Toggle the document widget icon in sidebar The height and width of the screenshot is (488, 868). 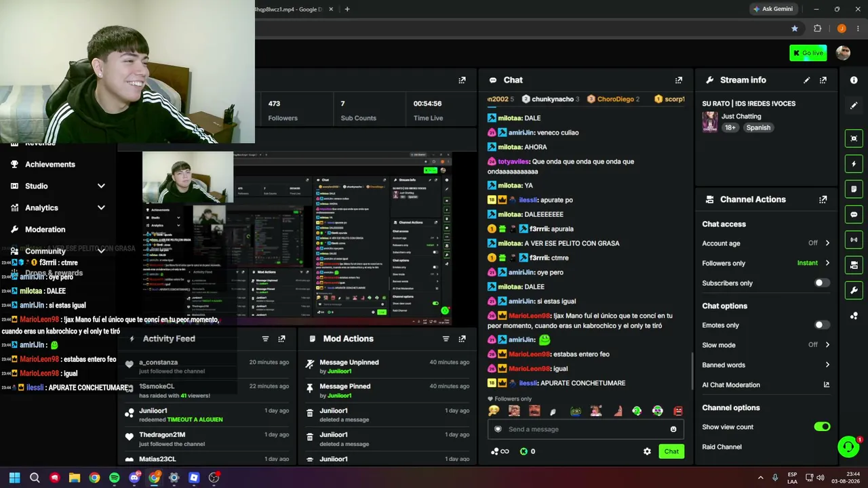[x=854, y=189]
